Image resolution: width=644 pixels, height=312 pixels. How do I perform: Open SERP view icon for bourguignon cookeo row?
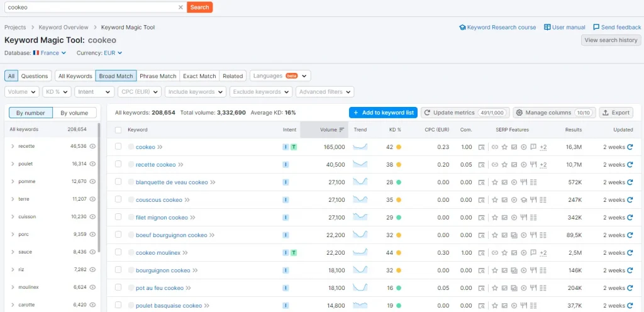pos(481,270)
